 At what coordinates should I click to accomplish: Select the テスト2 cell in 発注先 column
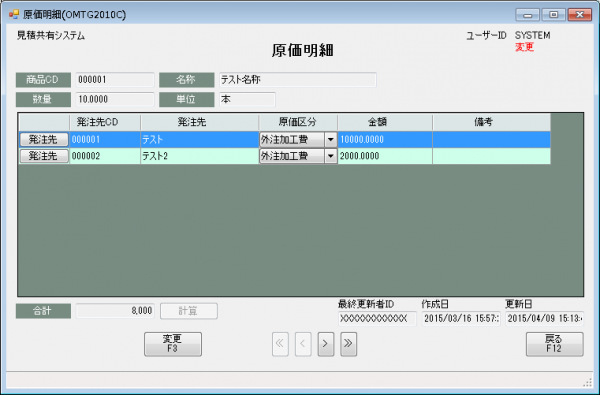pos(199,156)
